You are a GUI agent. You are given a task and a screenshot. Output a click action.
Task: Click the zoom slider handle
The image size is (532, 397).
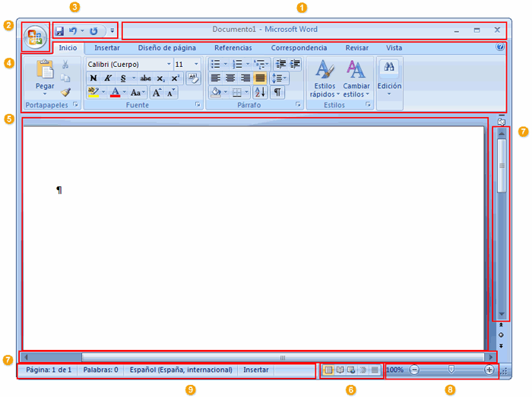(451, 370)
